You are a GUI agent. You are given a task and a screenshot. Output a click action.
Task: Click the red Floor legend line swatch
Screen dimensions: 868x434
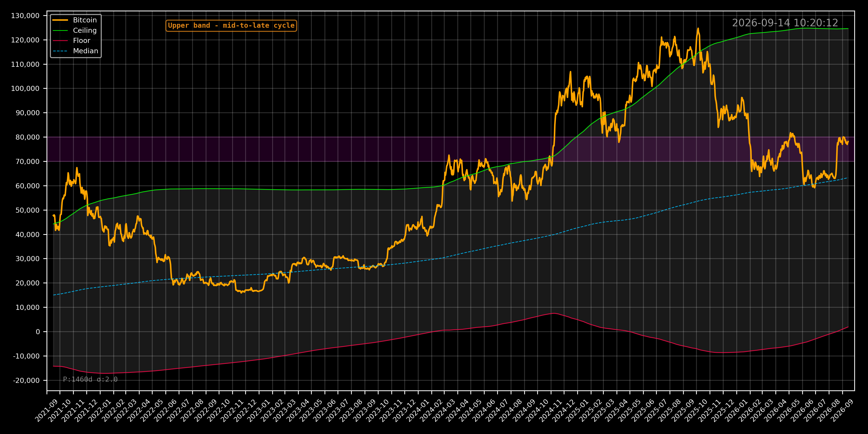(x=60, y=41)
